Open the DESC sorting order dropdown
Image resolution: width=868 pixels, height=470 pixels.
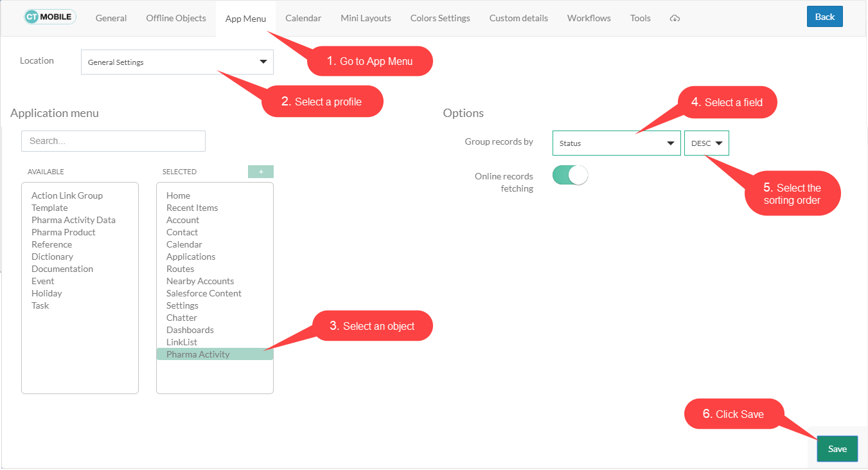pos(706,143)
